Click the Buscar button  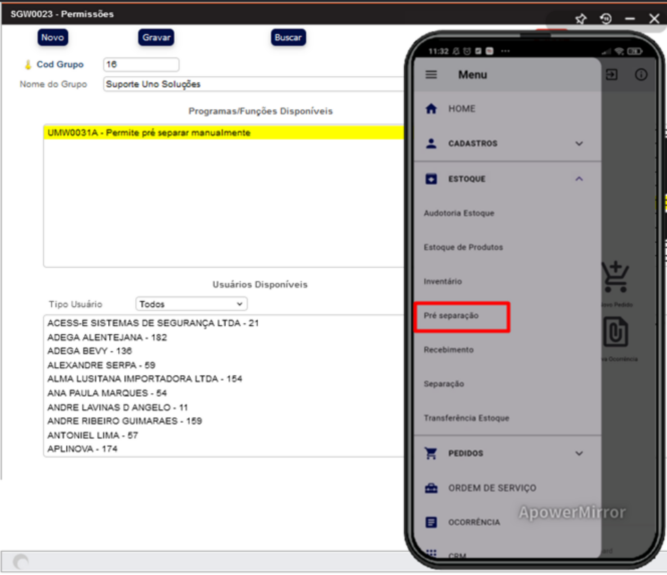tap(288, 37)
